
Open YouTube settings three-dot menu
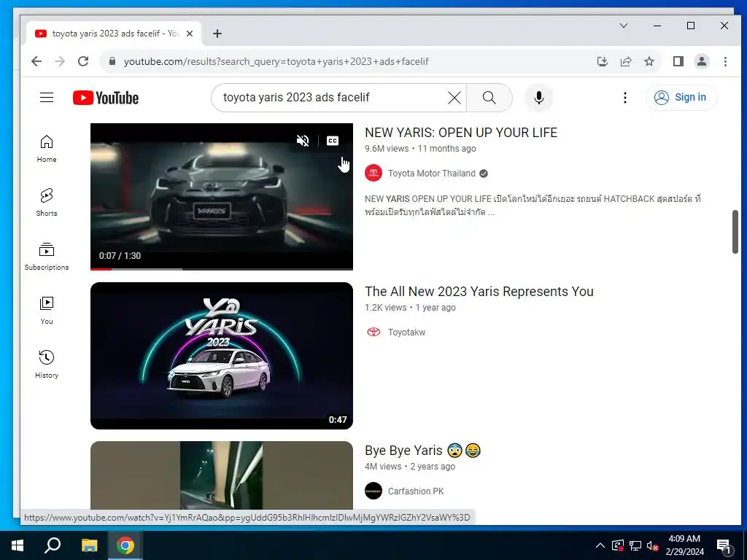coord(625,98)
